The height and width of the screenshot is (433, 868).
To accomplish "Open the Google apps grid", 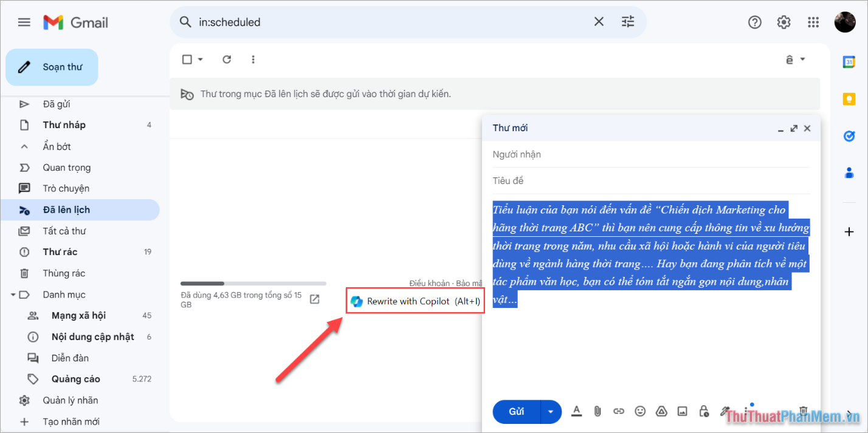I will (x=813, y=22).
